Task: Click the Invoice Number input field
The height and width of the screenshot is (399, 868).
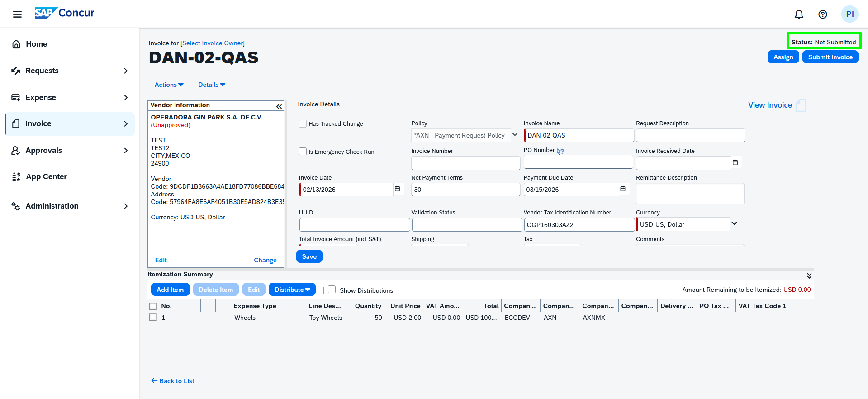Action: pyautogui.click(x=465, y=163)
